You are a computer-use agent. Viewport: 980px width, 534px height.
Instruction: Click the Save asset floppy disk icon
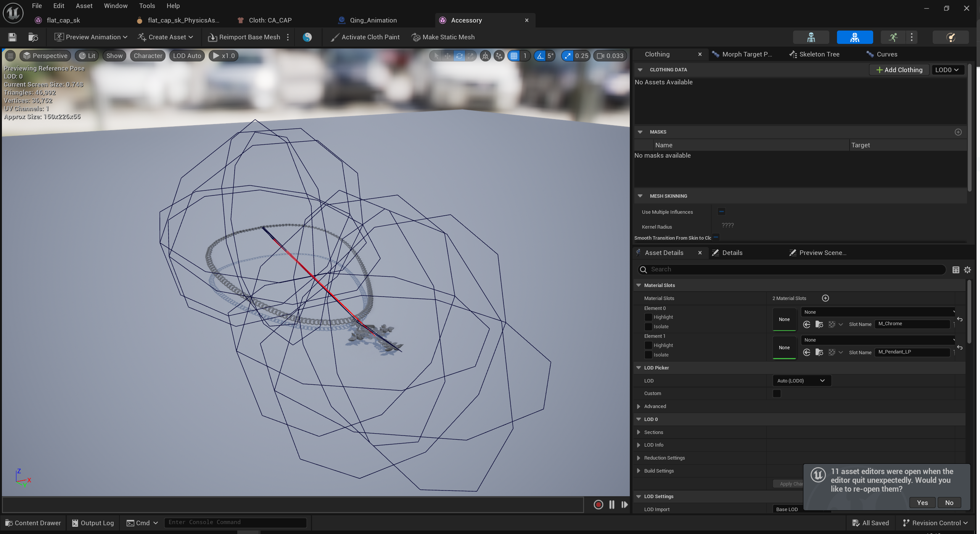tap(12, 37)
